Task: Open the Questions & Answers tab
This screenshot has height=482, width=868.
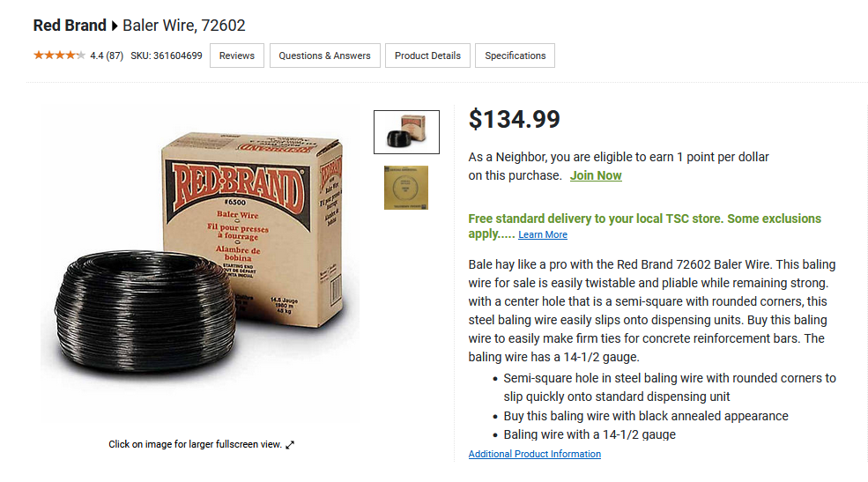Action: click(325, 56)
